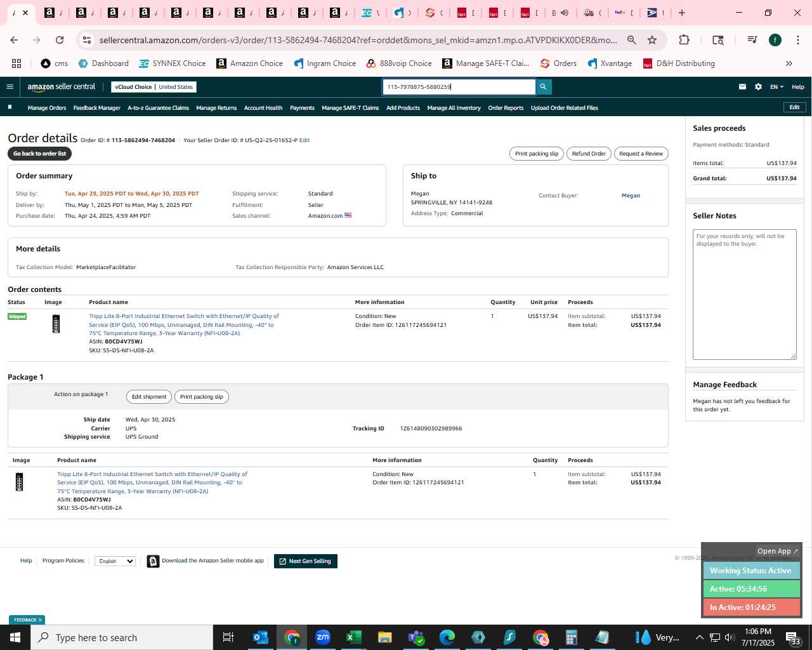Click Request a Review button
The width and height of the screenshot is (812, 650).
(641, 154)
